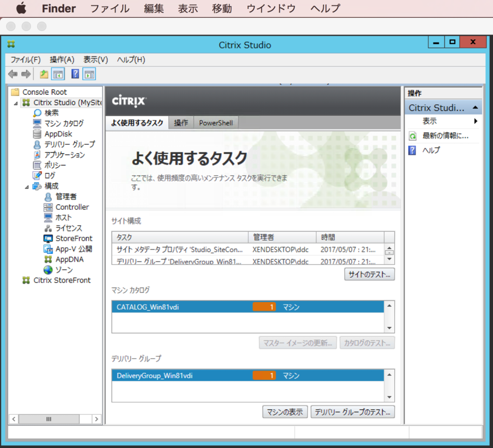Open 移動 menu in macOS menu bar

pos(222,8)
